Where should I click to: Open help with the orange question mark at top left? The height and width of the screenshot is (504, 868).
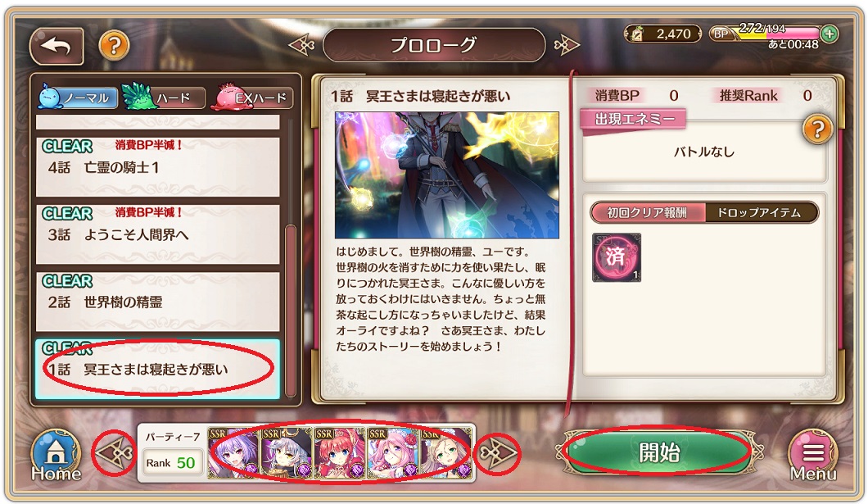[114, 45]
